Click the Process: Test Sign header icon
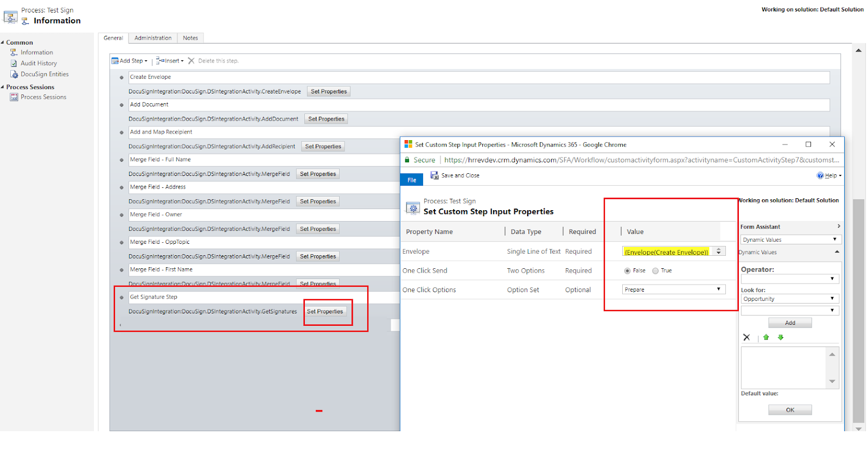Image resolution: width=868 pixels, height=454 pixels. click(x=10, y=17)
